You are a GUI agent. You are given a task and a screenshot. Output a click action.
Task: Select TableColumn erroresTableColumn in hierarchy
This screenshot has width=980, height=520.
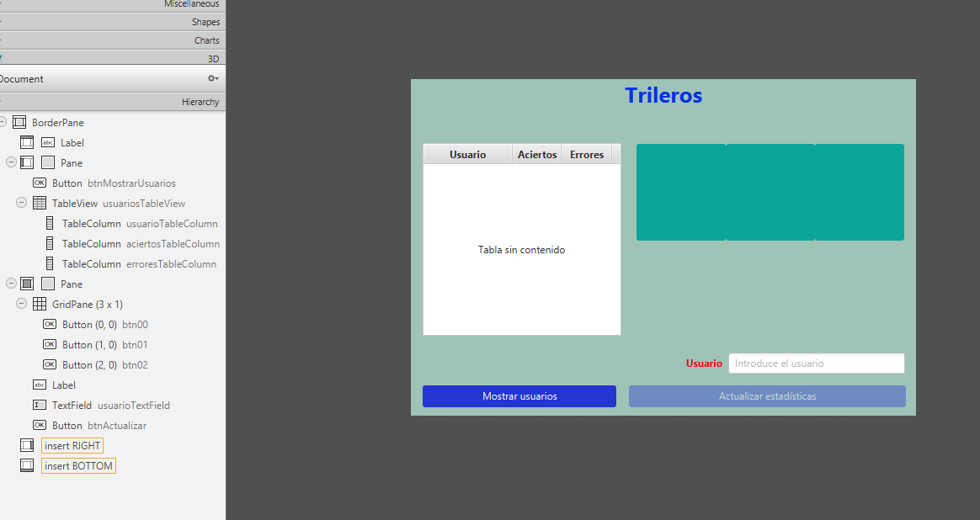point(113,263)
